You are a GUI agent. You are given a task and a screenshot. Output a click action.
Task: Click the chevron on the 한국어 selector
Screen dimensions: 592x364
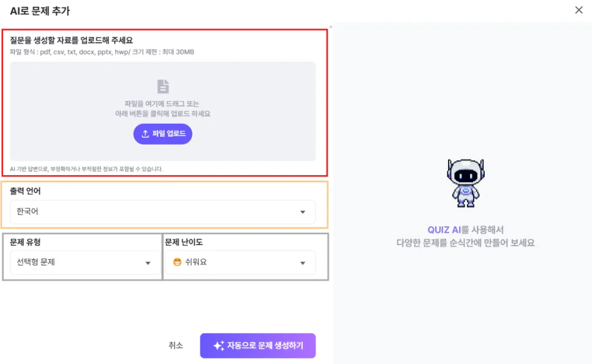[302, 211]
